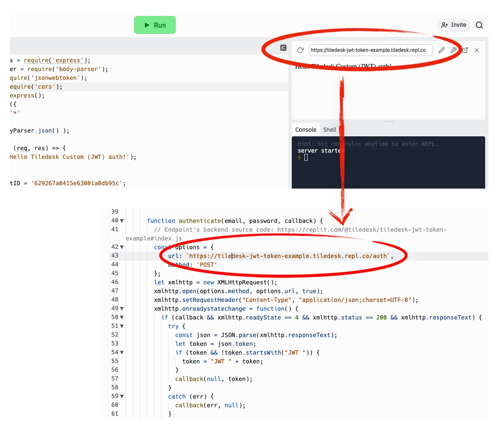Click the green Run button
The image size is (504, 437).
(155, 25)
